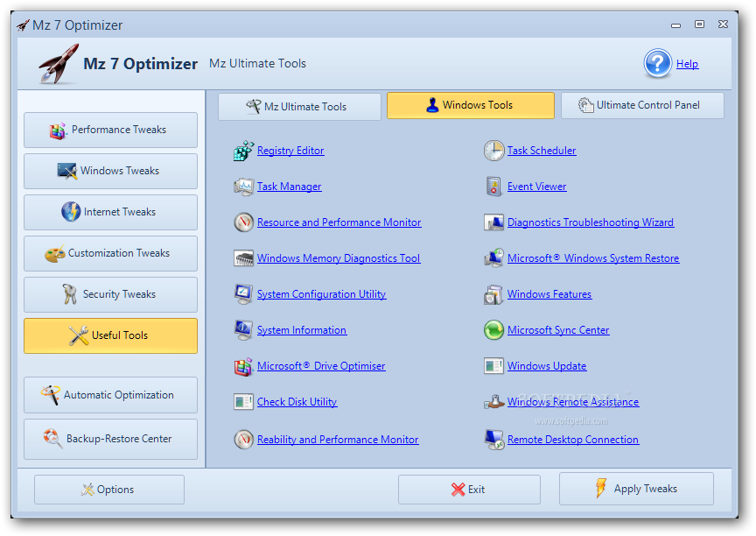756x536 pixels.
Task: Select Useful Tools section
Action: tap(110, 335)
